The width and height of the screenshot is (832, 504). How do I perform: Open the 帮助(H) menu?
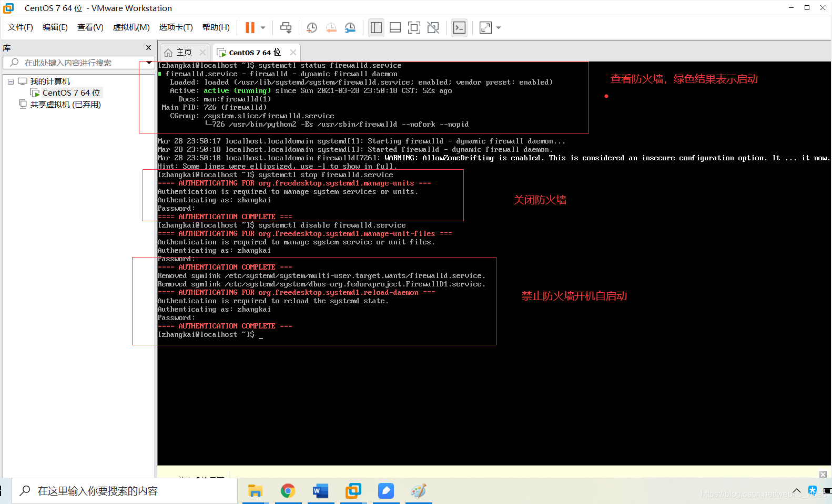pos(216,27)
